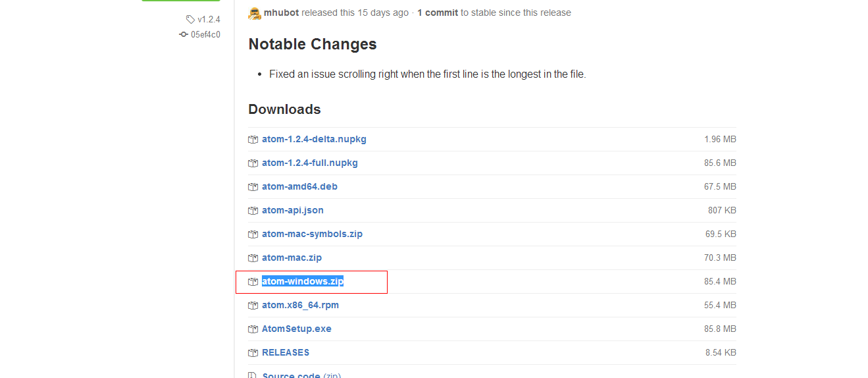Open commit 05ef4c0 link
This screenshot has height=378, width=868.
click(x=205, y=34)
